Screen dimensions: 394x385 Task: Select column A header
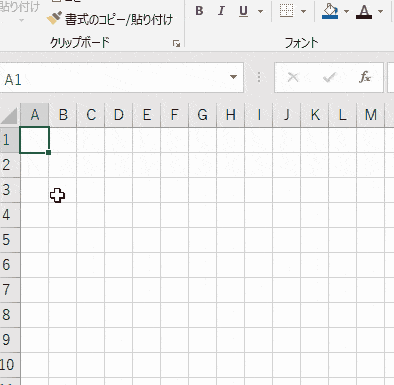pyautogui.click(x=35, y=115)
